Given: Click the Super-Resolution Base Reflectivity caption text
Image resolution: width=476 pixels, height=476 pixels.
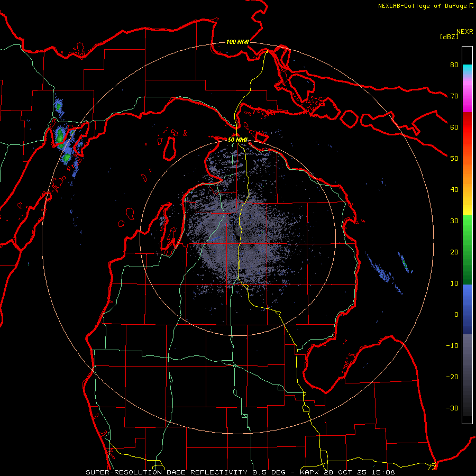Looking at the screenshot, I should [240, 472].
